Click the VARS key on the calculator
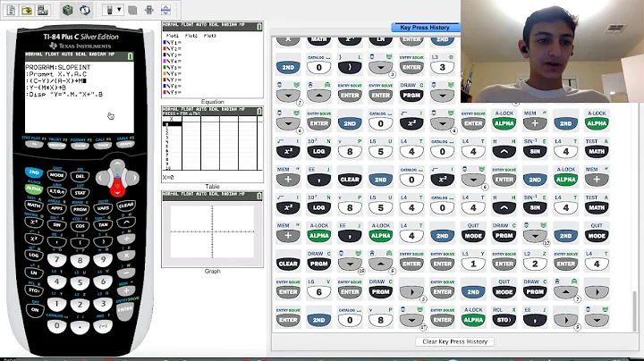 103,208
